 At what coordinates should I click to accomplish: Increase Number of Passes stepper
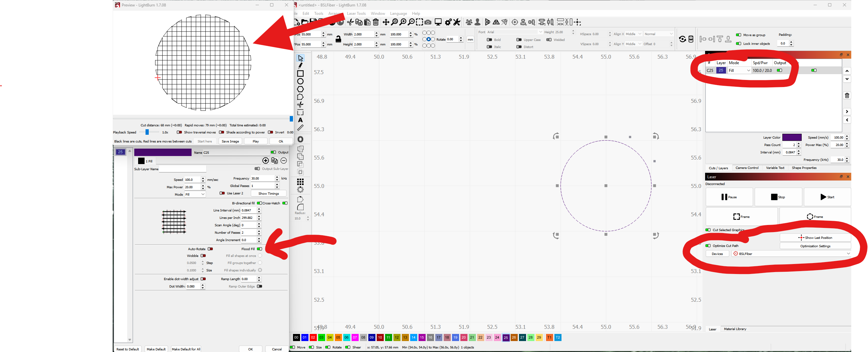pyautogui.click(x=259, y=231)
